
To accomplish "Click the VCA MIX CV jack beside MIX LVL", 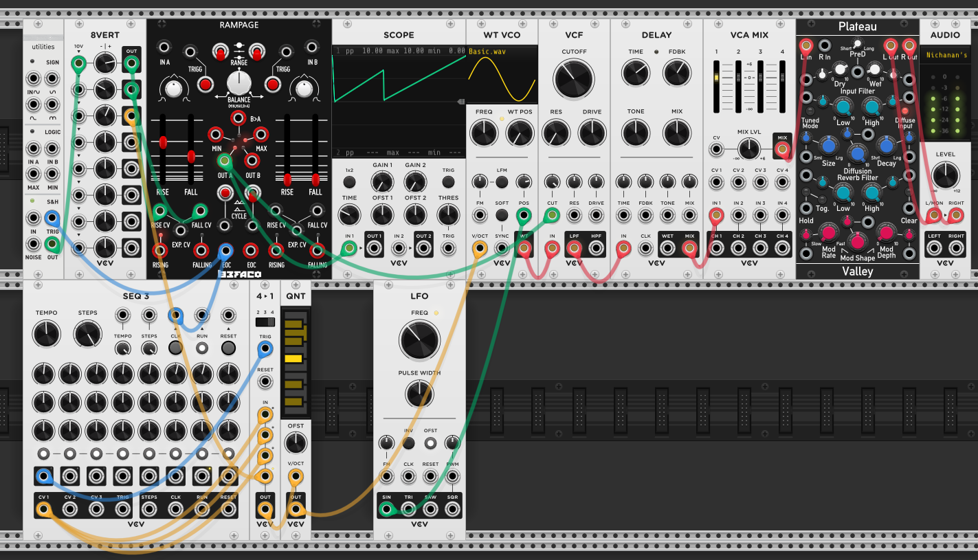I will point(716,148).
